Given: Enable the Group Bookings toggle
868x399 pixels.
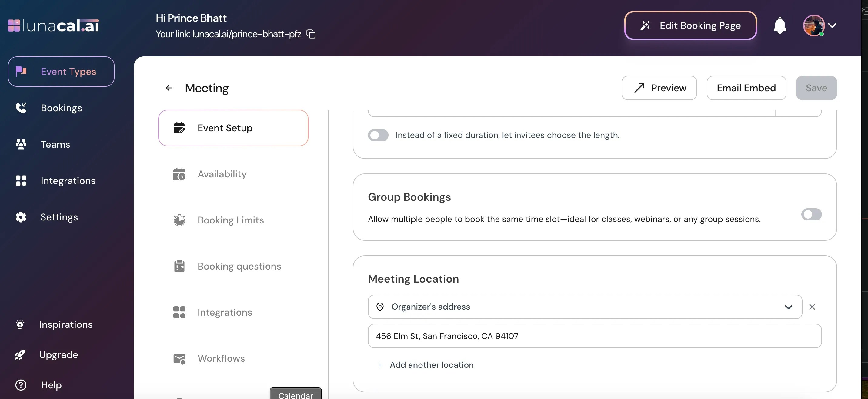Looking at the screenshot, I should [811, 214].
